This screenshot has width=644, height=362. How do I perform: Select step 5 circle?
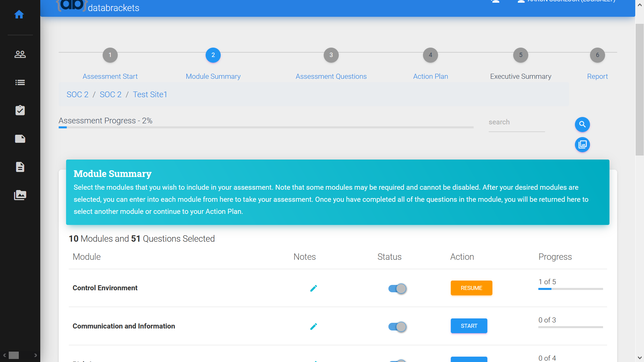tap(521, 55)
